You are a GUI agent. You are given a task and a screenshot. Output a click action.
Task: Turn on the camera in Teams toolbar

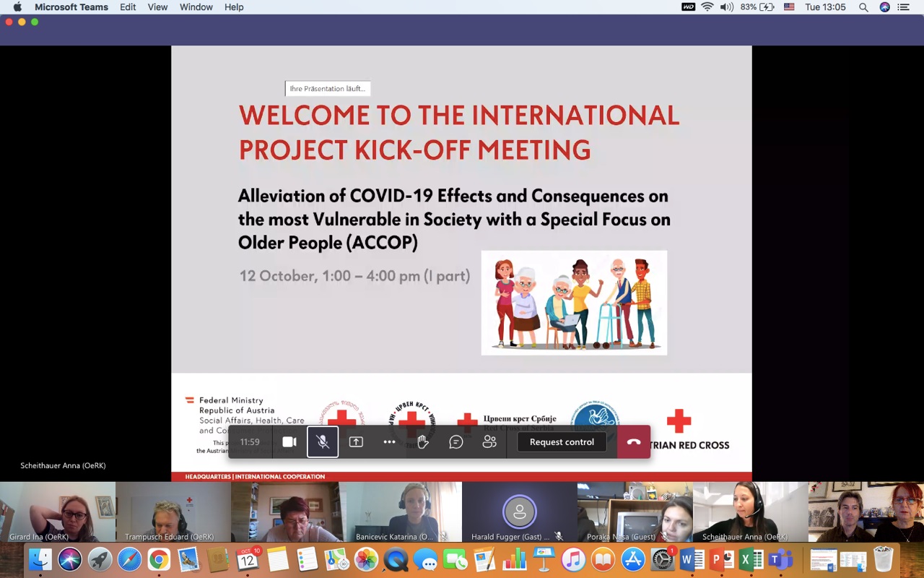point(289,442)
